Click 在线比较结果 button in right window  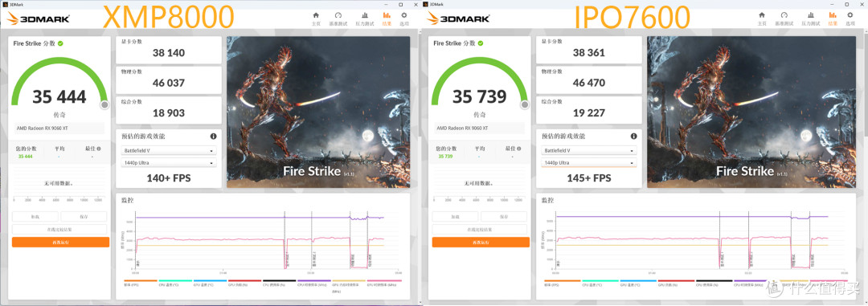(x=480, y=230)
